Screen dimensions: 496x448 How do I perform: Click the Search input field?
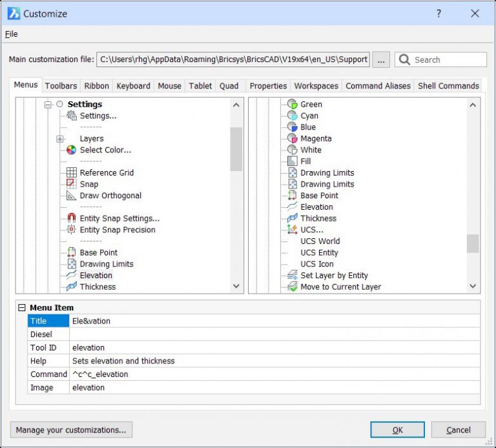pyautogui.click(x=440, y=59)
